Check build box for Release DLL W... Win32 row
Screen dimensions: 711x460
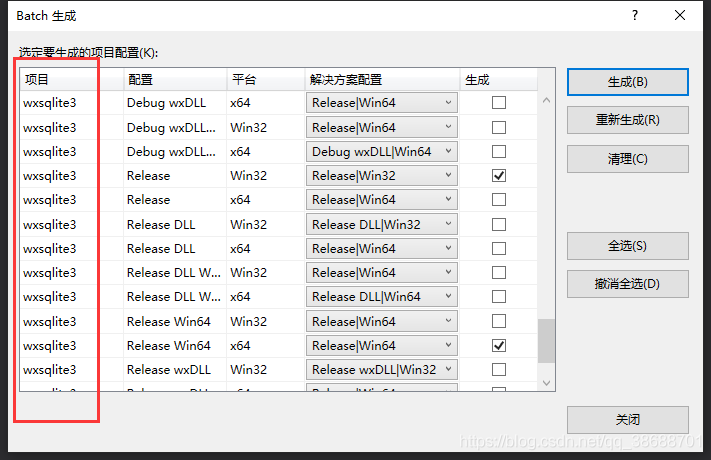tap(499, 273)
